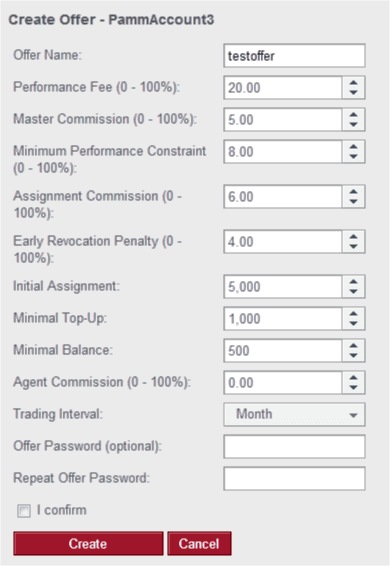Select the Repeat Offer Password field

pyautogui.click(x=294, y=479)
